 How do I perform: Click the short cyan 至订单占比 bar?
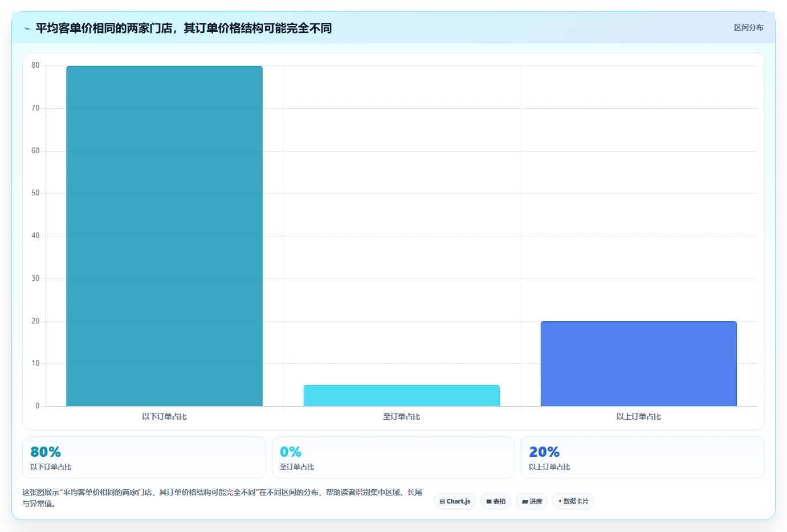[x=401, y=396]
